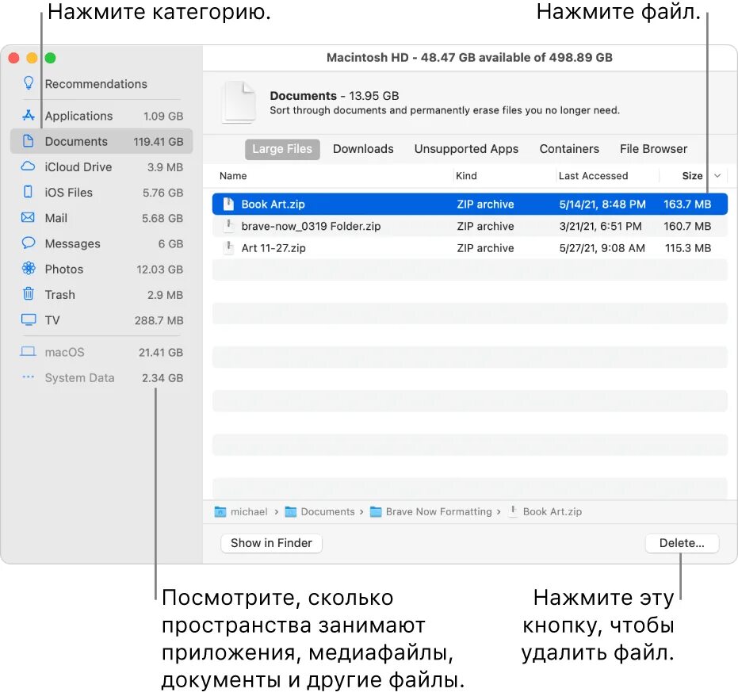Click the Mail envelope icon
Screen dimensions: 738x700
[29, 217]
